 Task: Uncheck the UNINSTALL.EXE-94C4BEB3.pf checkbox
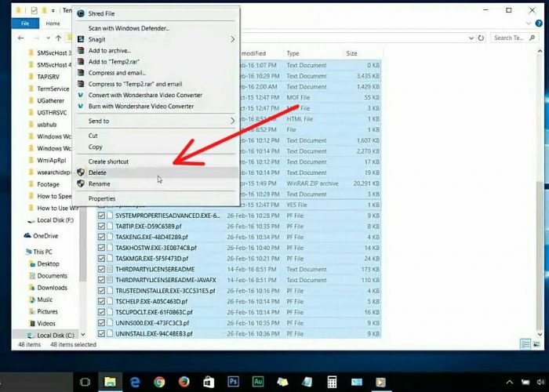click(101, 333)
